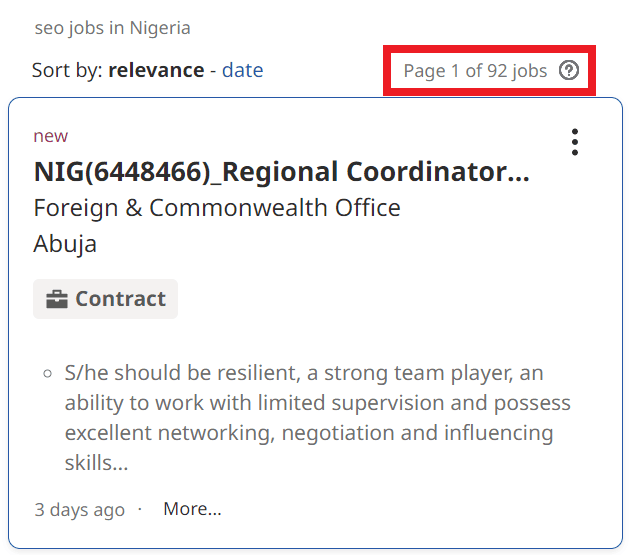
Task: Open the three-dot job options menu
Action: [574, 142]
